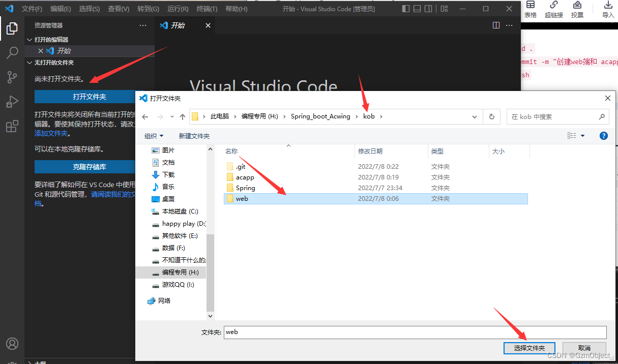
Task: Change the file dialog view mode icon
Action: pyautogui.click(x=572, y=136)
